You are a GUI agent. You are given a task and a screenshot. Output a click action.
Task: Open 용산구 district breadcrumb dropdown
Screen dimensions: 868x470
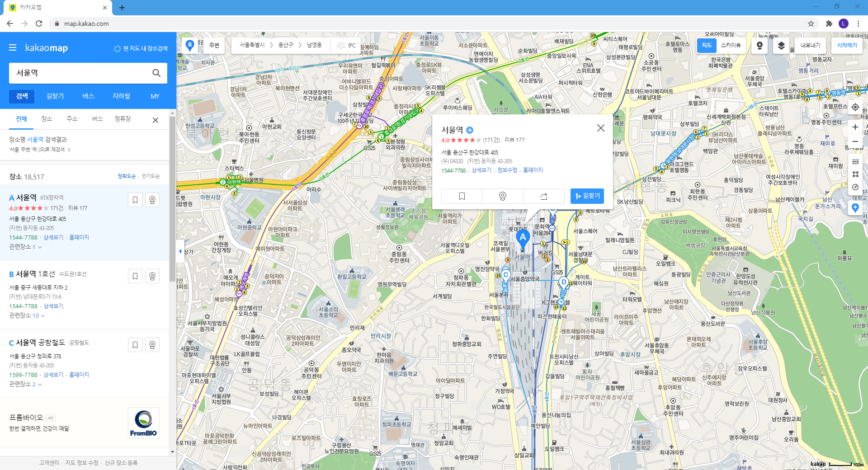pos(286,45)
